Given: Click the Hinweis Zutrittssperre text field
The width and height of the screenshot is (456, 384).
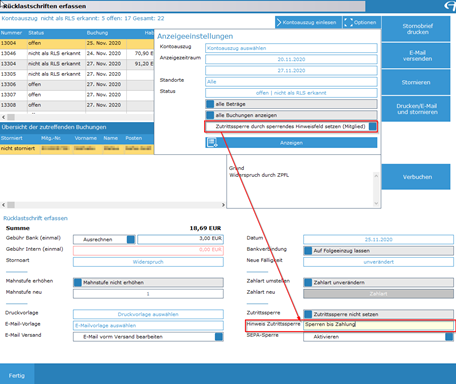Looking at the screenshot, I should (x=378, y=325).
